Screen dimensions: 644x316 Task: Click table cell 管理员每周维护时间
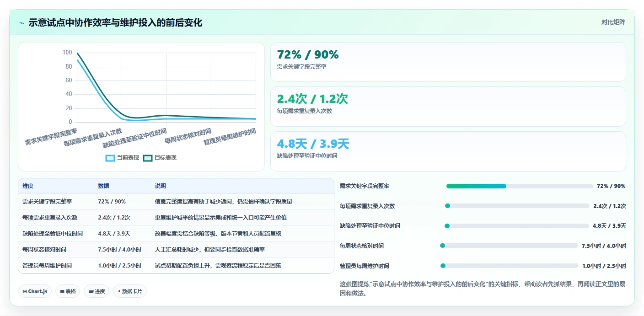pyautogui.click(x=47, y=265)
